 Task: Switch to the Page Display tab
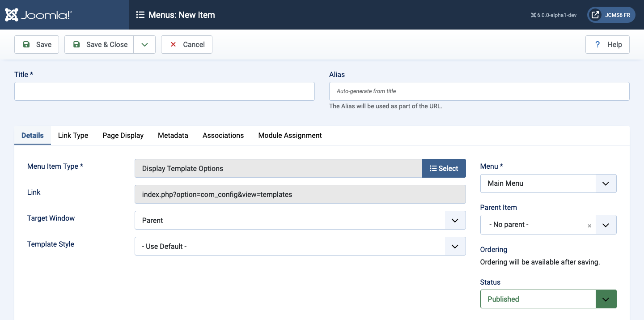tap(123, 135)
